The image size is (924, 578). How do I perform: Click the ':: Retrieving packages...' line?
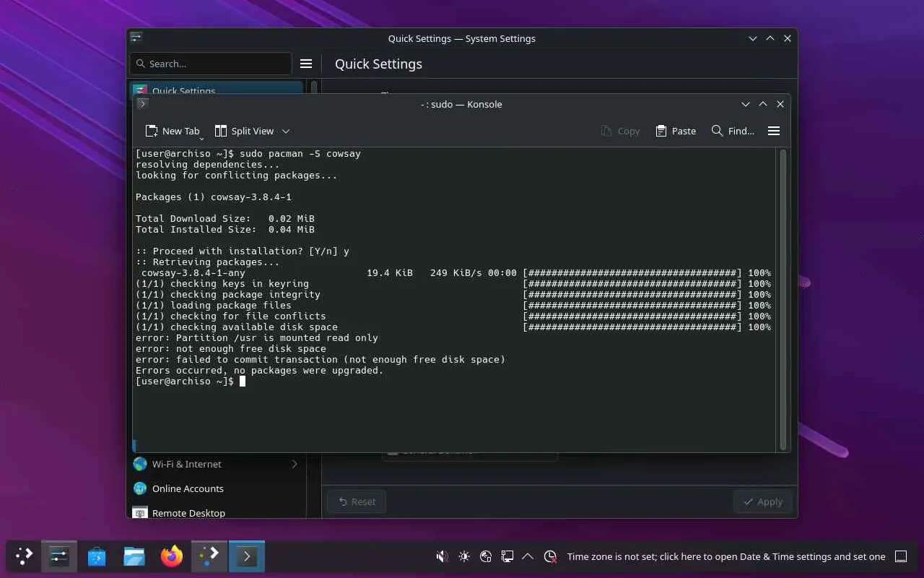click(x=208, y=262)
